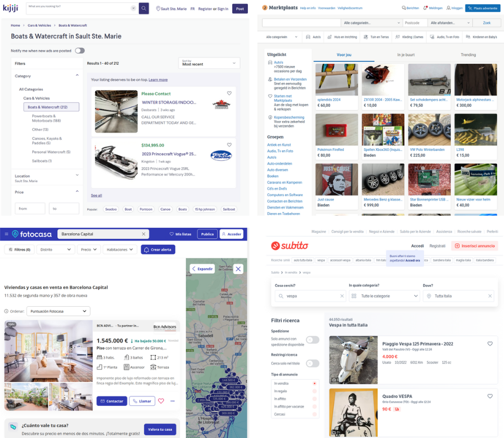The height and width of the screenshot is (438, 504).
Task: Open the Sault Ste. Marie location picker on Kijiji
Action: [x=171, y=9]
